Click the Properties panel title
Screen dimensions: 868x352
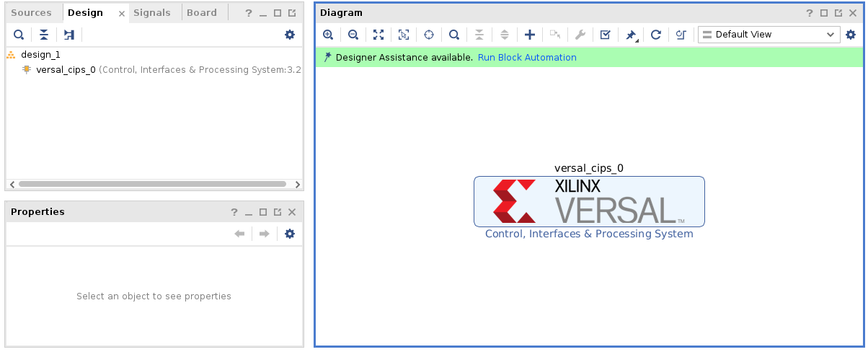click(37, 212)
